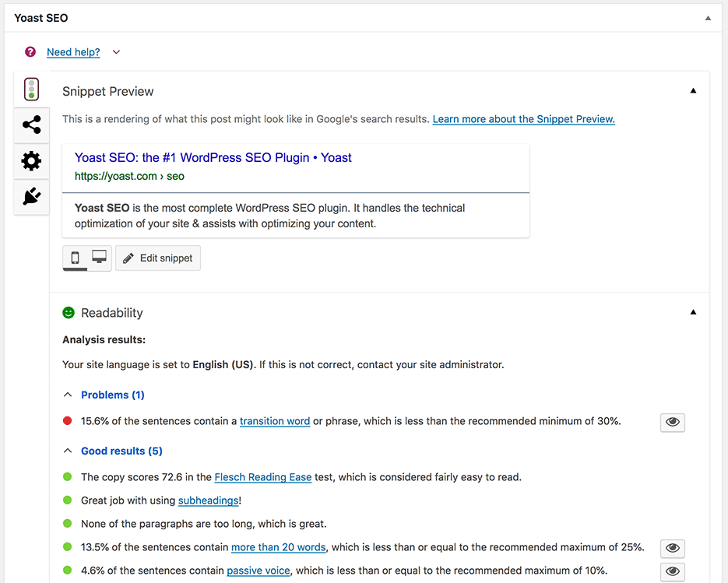The image size is (728, 583).
Task: Switch snippet preview to desktop monitor view
Action: (98, 258)
